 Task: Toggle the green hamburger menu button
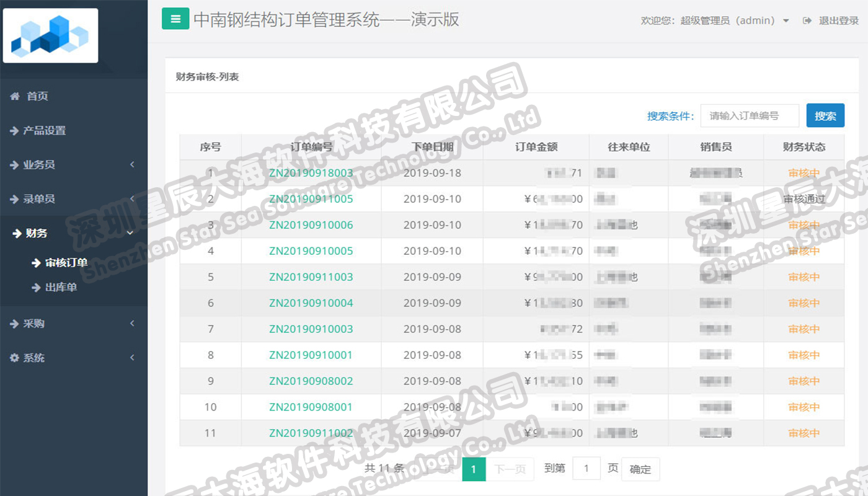click(175, 19)
